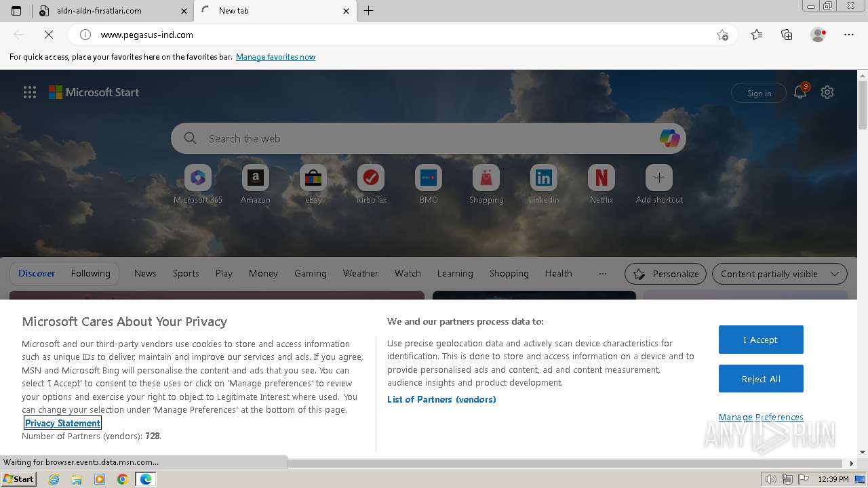
Task: Open the Weather category
Action: click(x=360, y=273)
